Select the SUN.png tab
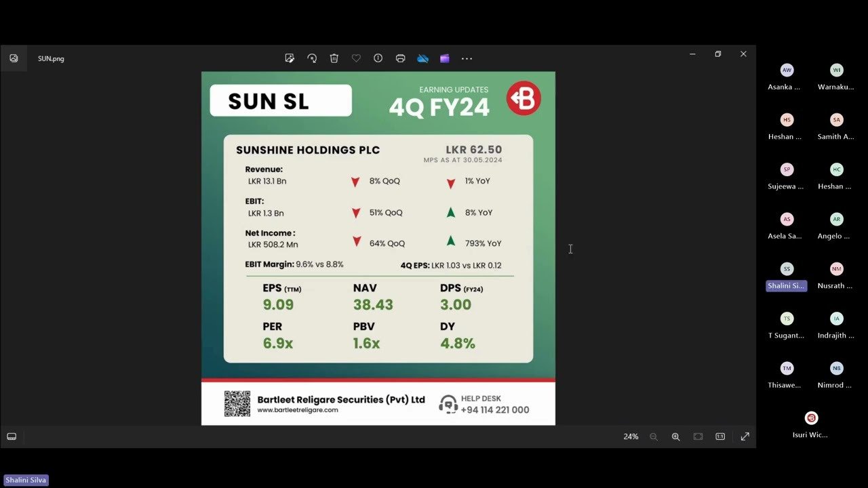 coord(50,58)
